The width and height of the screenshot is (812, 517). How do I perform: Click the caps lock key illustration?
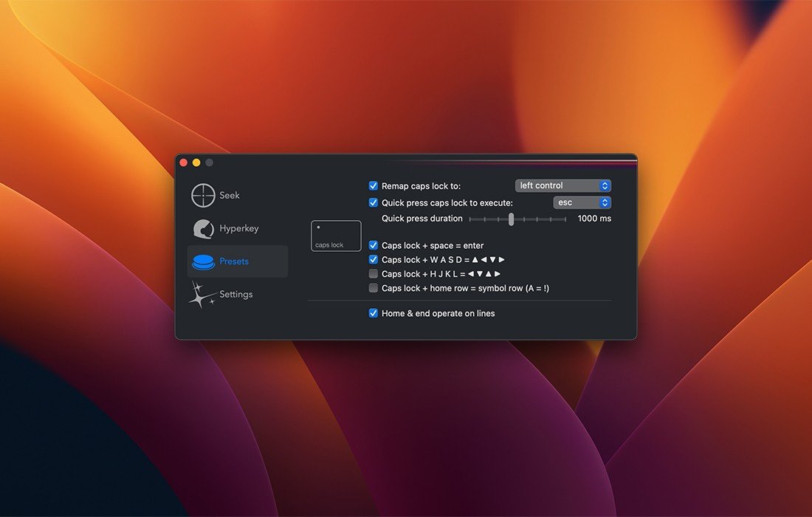point(336,236)
